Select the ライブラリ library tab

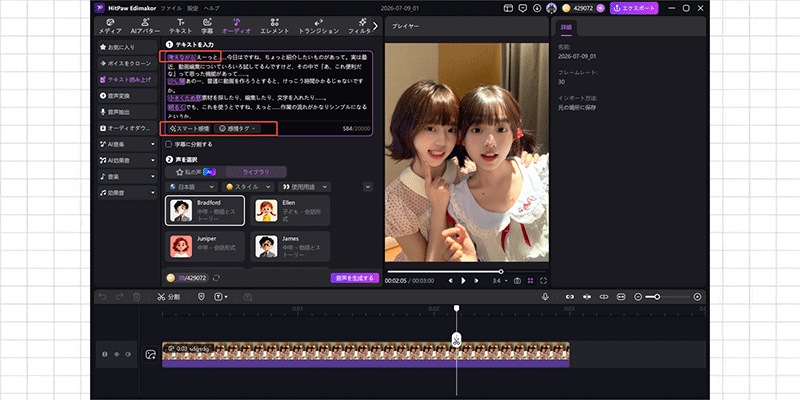pyautogui.click(x=256, y=172)
